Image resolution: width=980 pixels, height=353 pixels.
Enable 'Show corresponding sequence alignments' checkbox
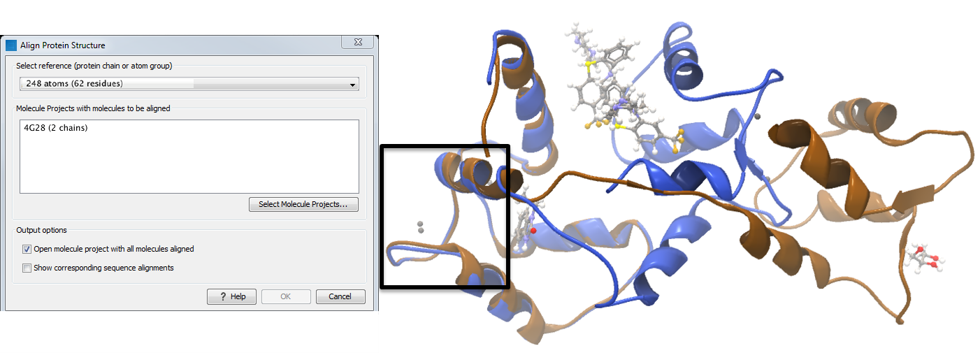pos(27,268)
